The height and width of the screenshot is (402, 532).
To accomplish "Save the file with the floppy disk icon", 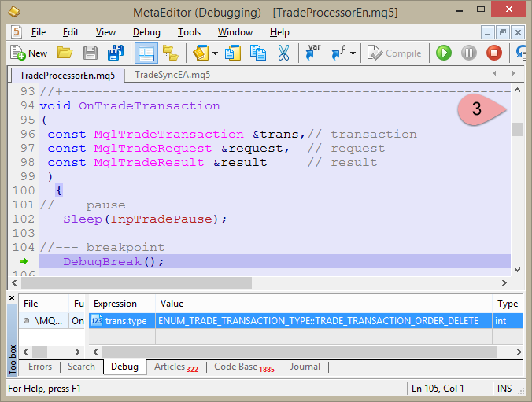I will [x=91, y=53].
